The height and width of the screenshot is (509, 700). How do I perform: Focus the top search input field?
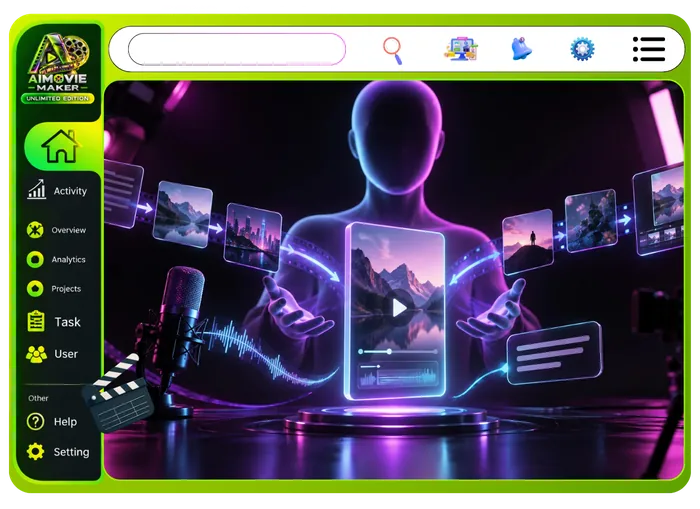(237, 49)
